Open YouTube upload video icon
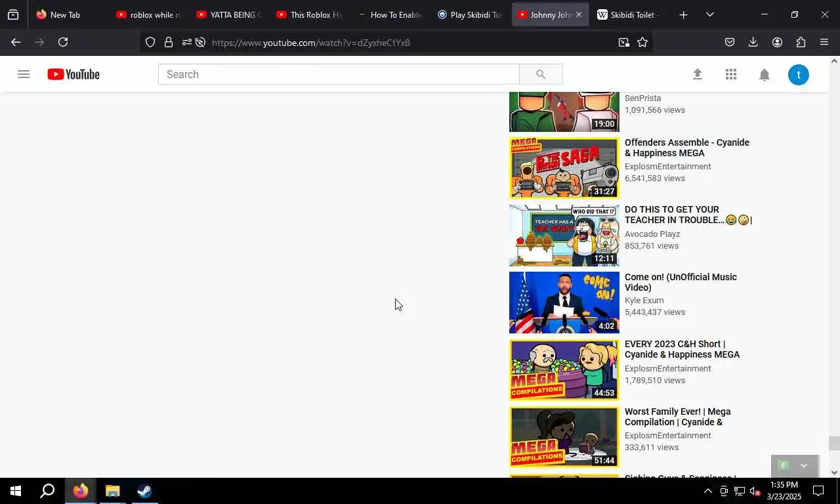This screenshot has width=840, height=504. pos(698,74)
